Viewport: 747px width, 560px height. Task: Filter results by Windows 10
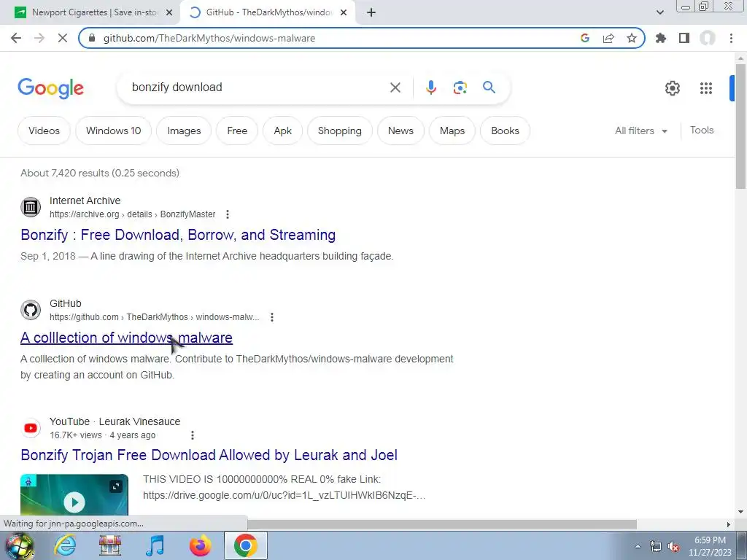(113, 131)
